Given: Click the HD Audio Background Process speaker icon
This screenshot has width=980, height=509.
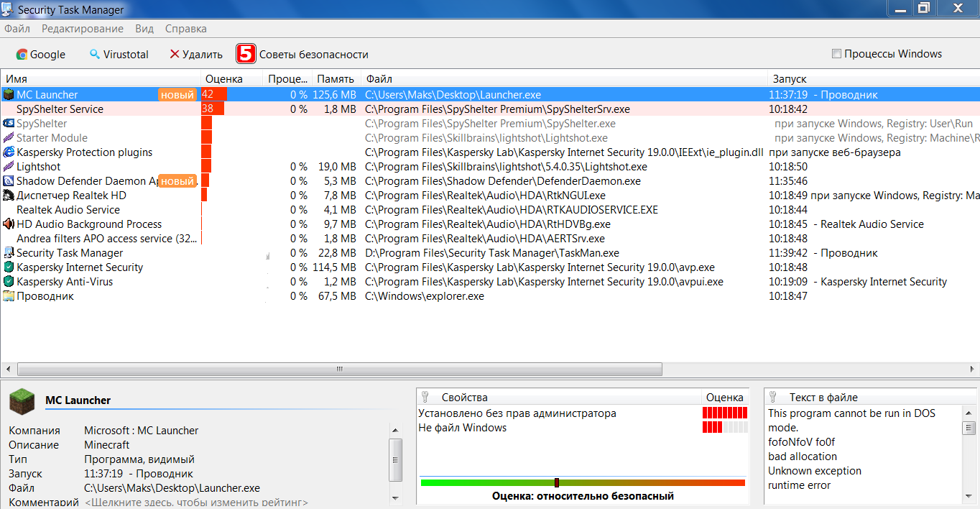Looking at the screenshot, I should [x=9, y=224].
